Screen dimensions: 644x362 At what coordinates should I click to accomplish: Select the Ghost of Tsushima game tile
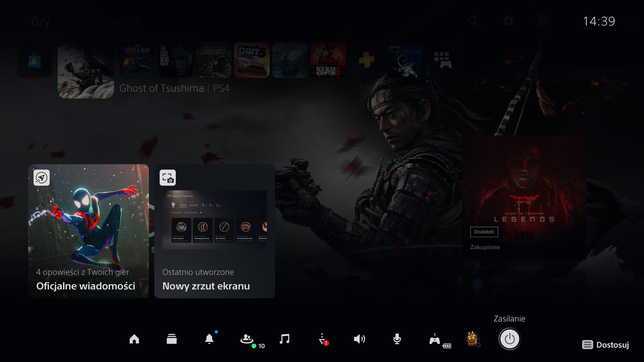pyautogui.click(x=86, y=71)
